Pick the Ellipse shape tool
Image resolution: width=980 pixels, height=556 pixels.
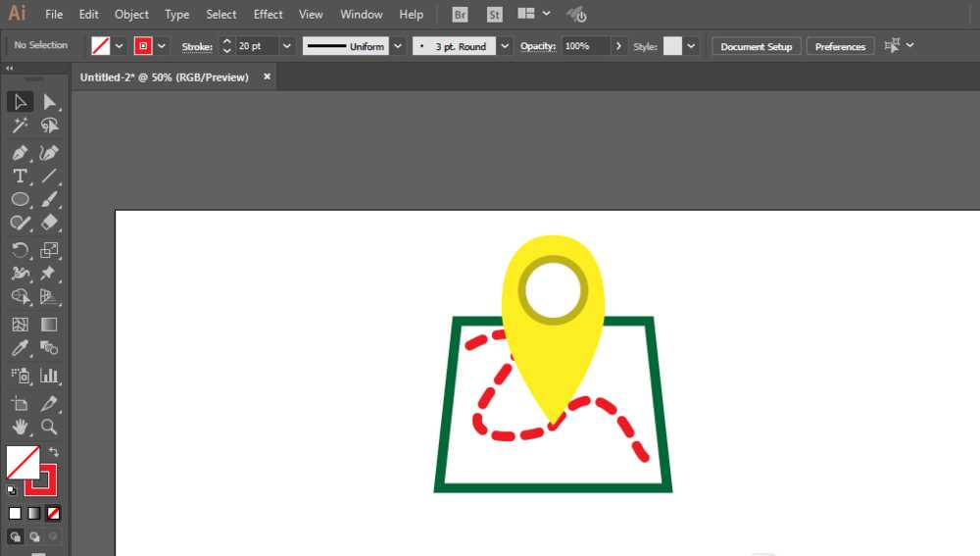(20, 199)
